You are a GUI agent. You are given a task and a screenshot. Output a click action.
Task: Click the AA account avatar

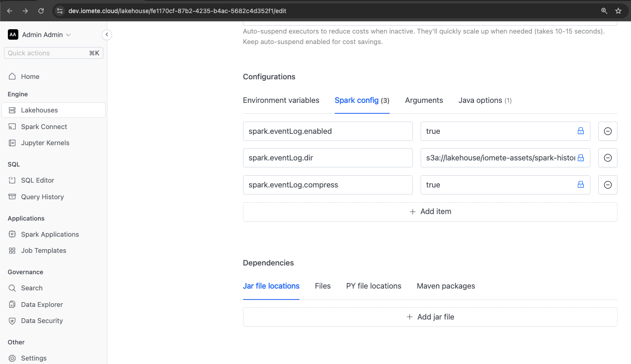pos(13,34)
